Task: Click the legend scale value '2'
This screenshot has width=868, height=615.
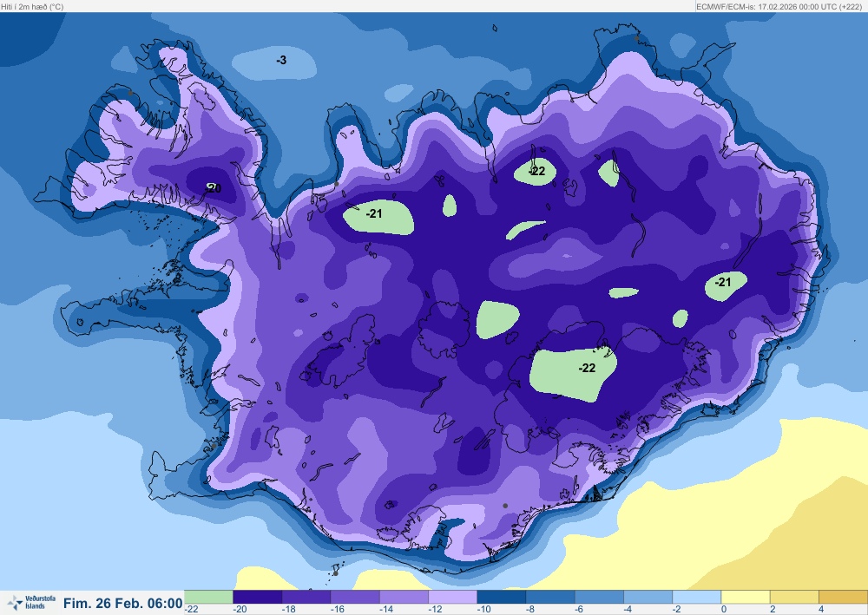Action: click(773, 610)
